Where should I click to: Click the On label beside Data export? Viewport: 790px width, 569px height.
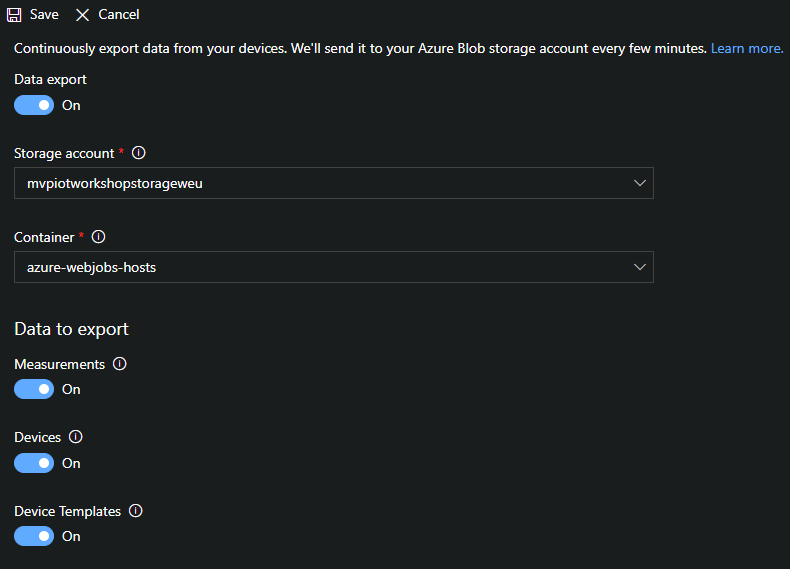coord(71,105)
